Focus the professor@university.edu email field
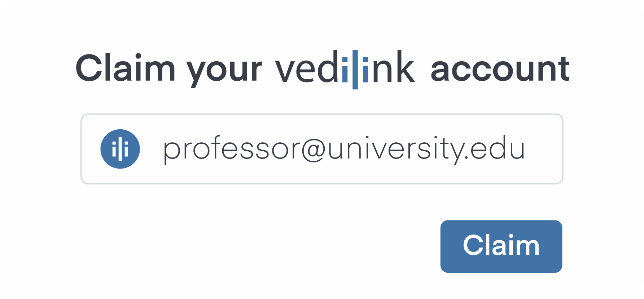Screen dimensions: 644x299 322,149
